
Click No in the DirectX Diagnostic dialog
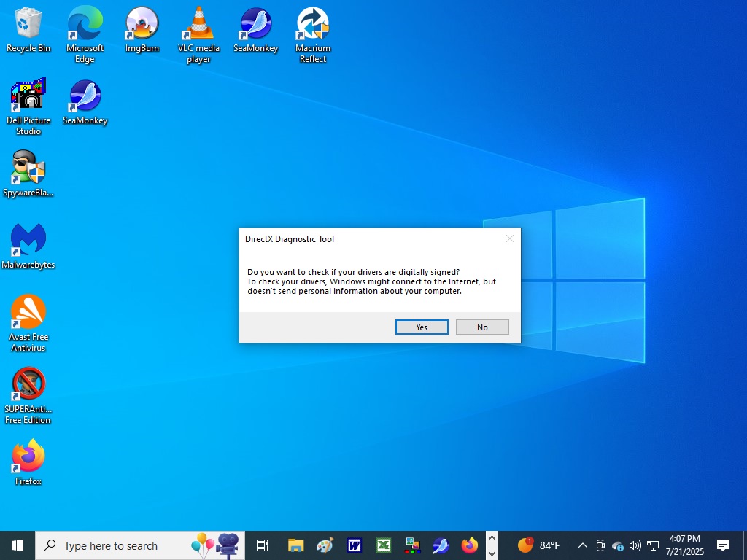482,327
